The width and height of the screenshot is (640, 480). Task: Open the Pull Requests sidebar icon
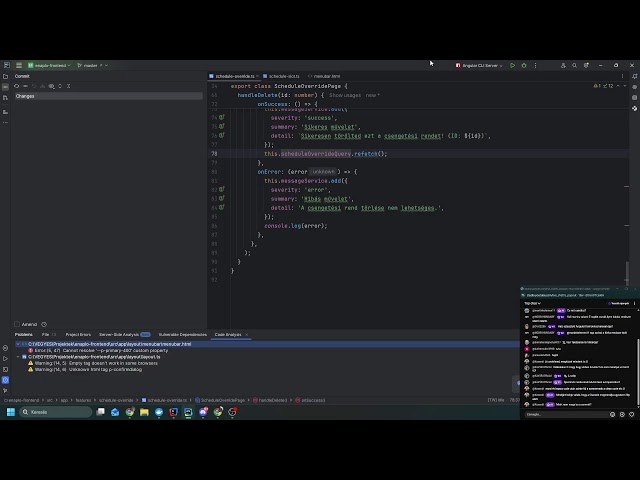tap(5, 98)
